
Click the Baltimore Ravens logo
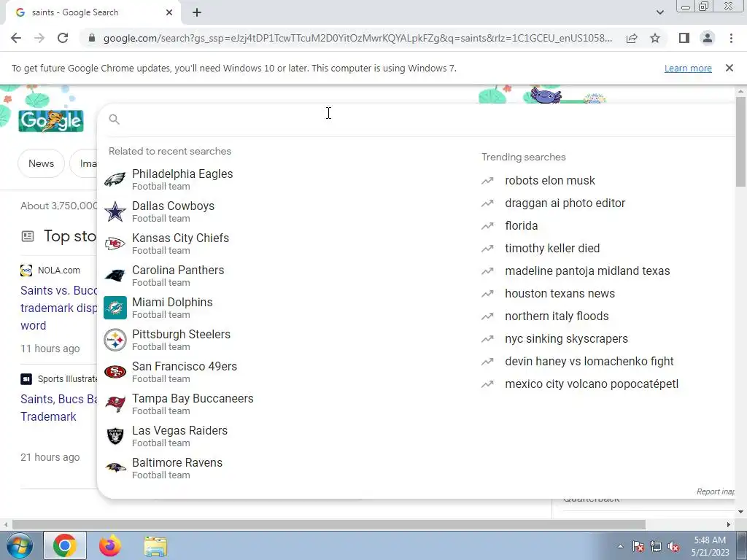(x=115, y=468)
